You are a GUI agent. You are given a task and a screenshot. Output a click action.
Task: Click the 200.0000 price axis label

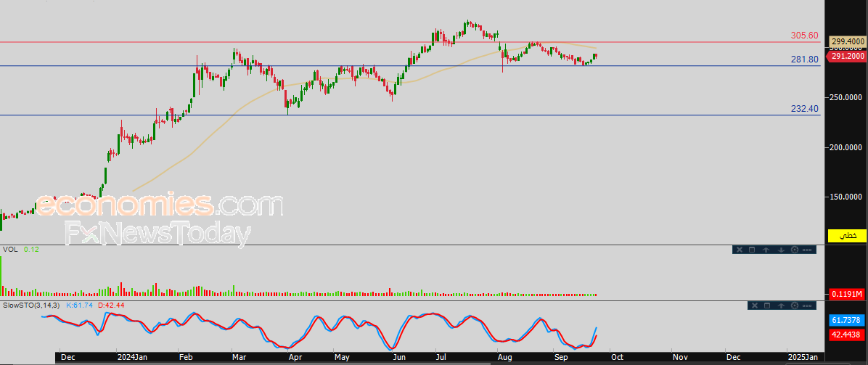(x=846, y=147)
